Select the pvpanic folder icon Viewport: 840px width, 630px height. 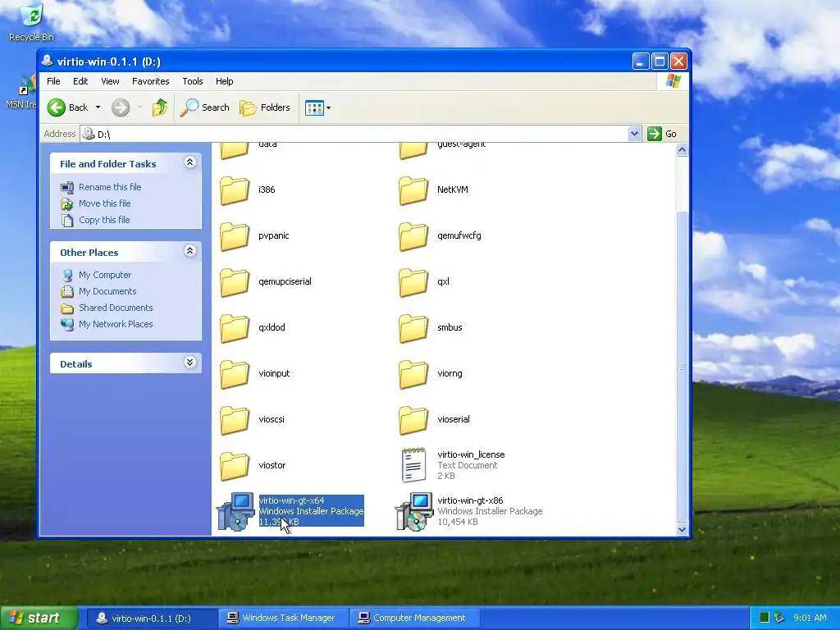pyautogui.click(x=235, y=236)
